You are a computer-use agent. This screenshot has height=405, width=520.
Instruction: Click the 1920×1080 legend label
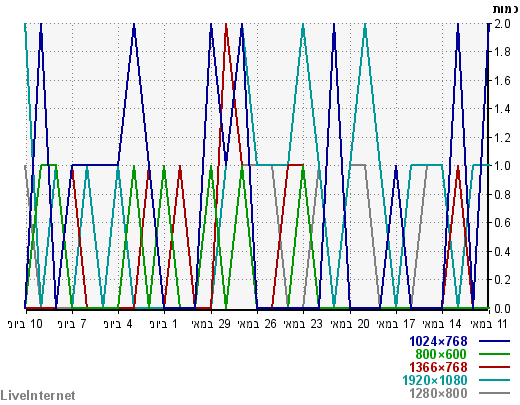point(435,380)
